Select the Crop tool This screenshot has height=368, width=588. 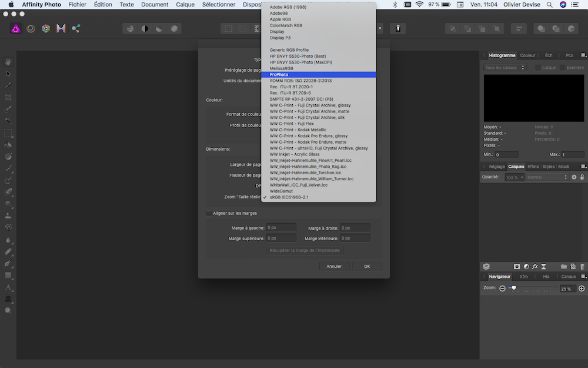click(x=8, y=97)
